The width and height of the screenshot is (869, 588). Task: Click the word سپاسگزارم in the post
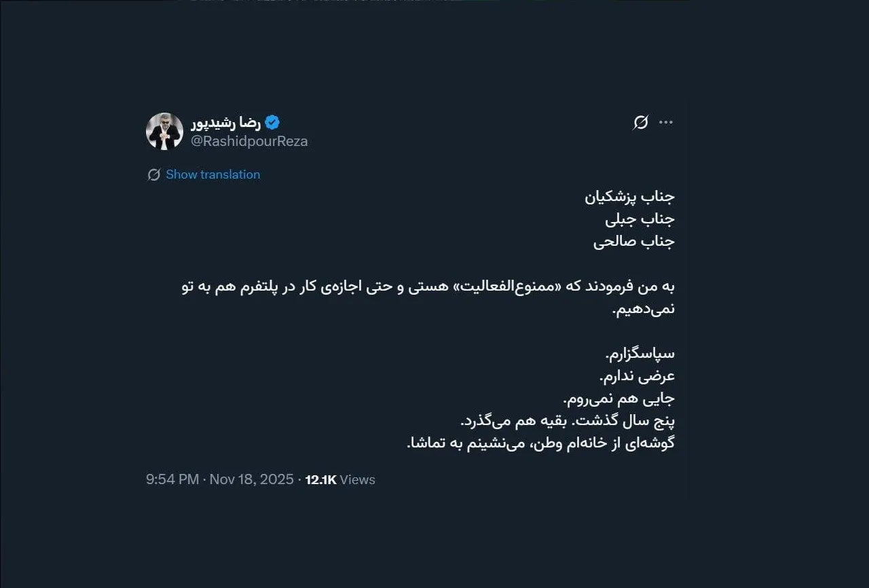(641, 352)
